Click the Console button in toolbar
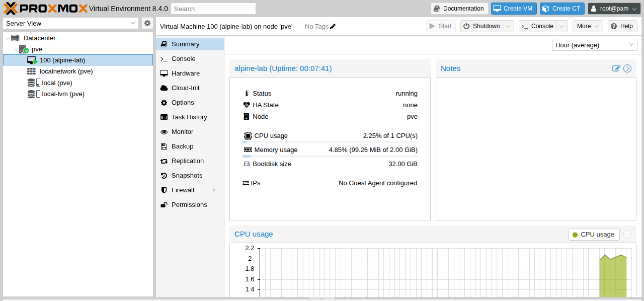 pyautogui.click(x=538, y=26)
